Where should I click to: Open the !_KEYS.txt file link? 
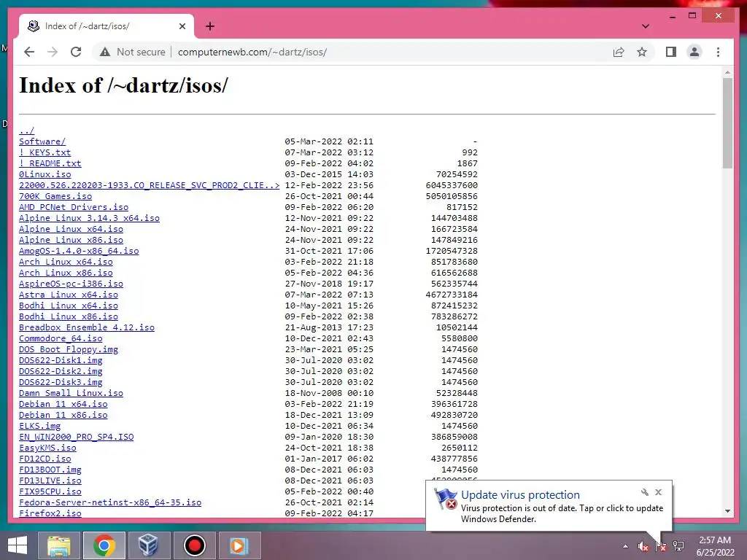(x=44, y=152)
